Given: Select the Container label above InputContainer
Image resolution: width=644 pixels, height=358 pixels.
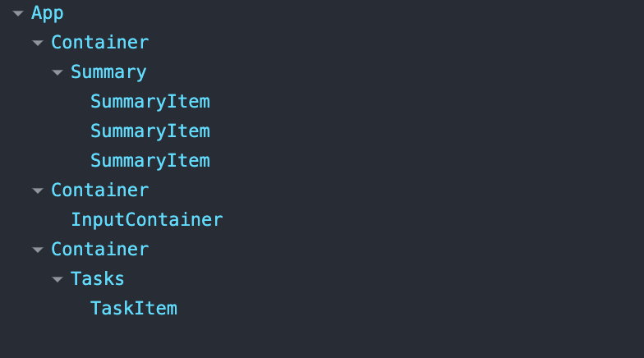Looking at the screenshot, I should [x=100, y=190].
